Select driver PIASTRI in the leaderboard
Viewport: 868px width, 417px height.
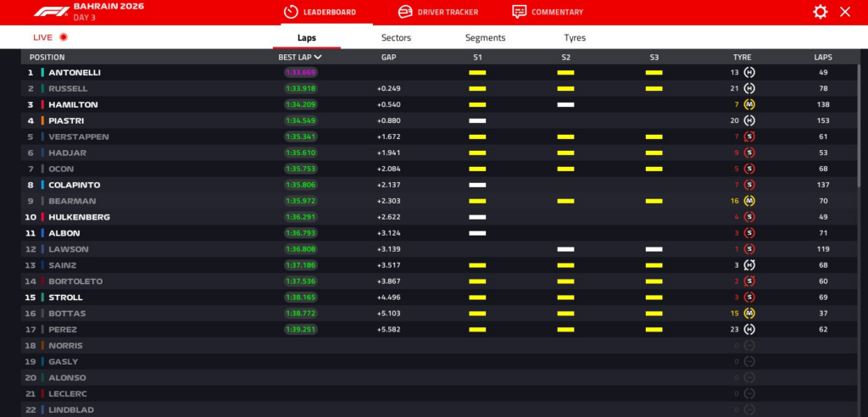point(66,120)
